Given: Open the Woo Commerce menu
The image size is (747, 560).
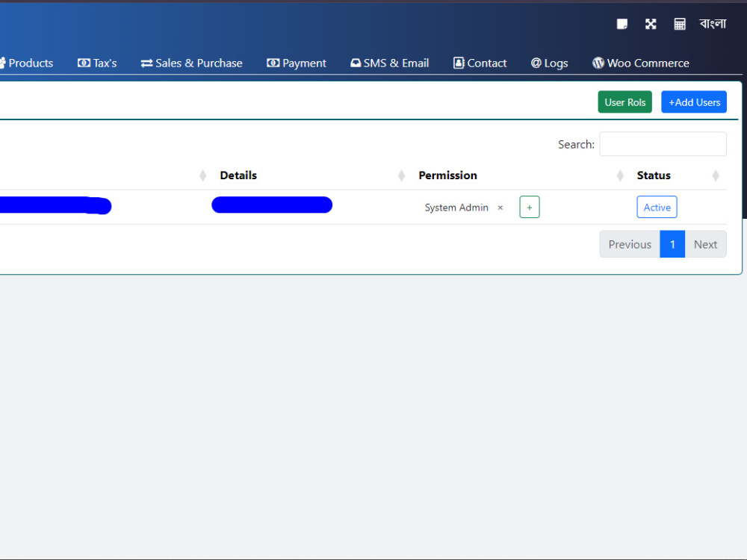Looking at the screenshot, I should point(641,63).
